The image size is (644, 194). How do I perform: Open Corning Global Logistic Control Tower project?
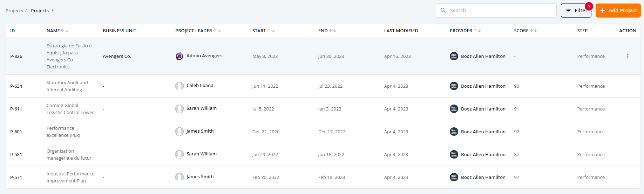pyautogui.click(x=70, y=109)
